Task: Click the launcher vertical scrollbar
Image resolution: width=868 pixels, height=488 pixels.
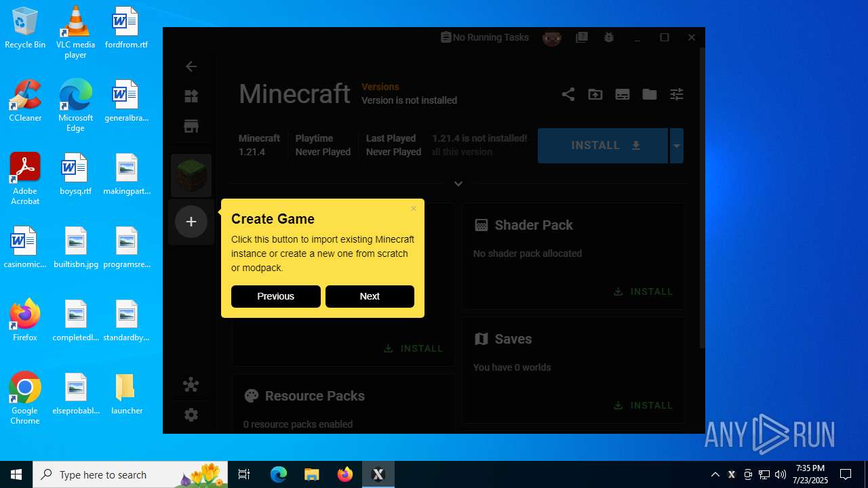Action: (x=702, y=198)
